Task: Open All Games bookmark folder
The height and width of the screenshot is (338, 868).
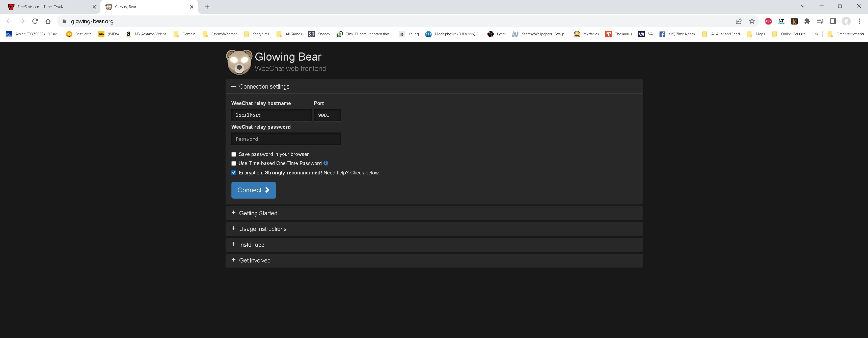Action: click(289, 34)
